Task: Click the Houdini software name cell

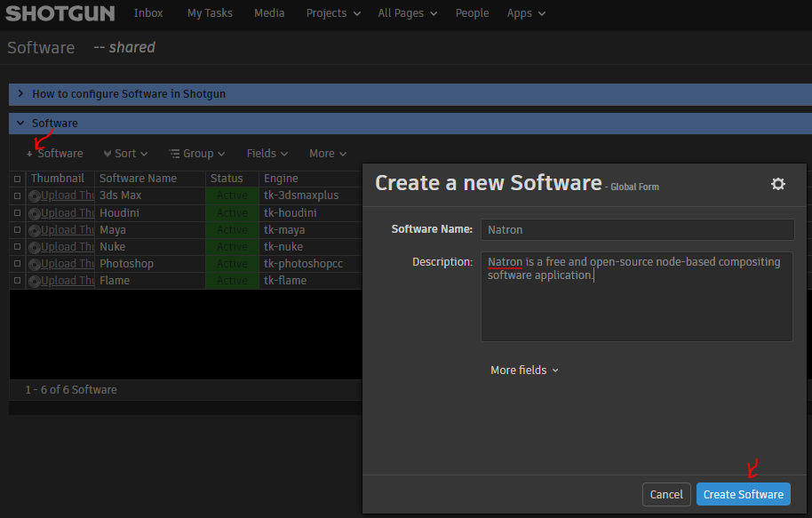Action: (x=150, y=213)
